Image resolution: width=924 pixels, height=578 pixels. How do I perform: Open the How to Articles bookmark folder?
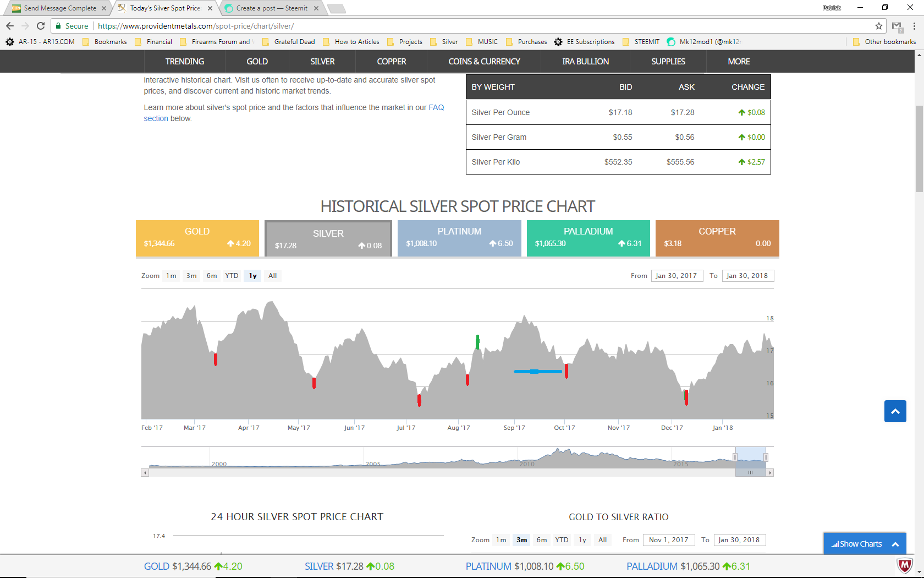pos(351,42)
